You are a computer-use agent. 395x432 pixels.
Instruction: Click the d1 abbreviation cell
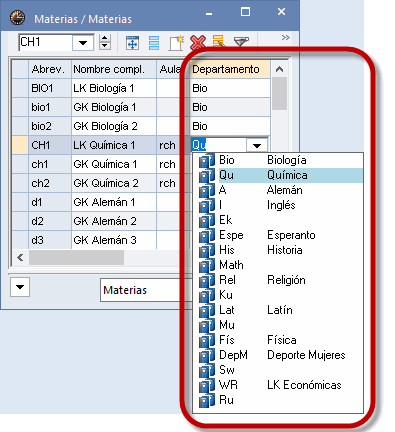[50, 202]
